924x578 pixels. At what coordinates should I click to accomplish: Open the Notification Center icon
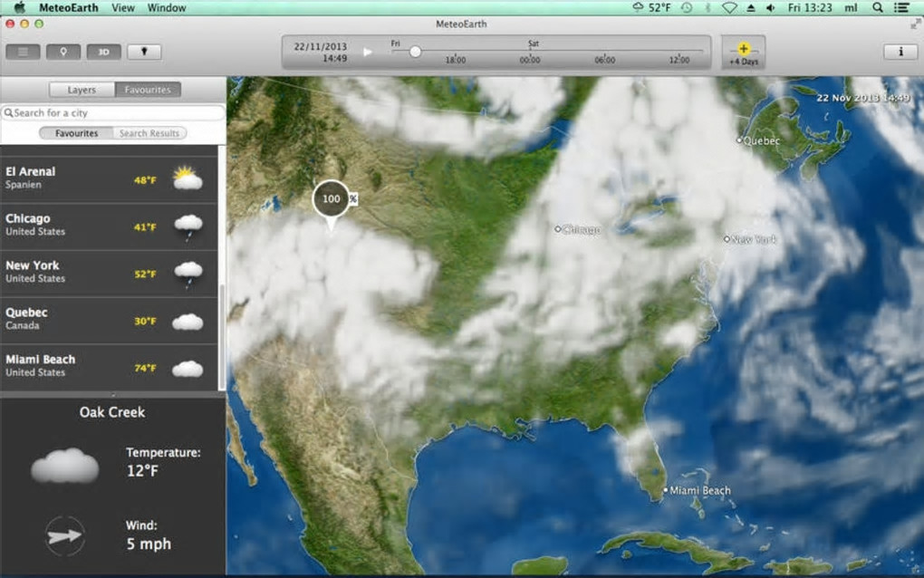click(x=901, y=7)
